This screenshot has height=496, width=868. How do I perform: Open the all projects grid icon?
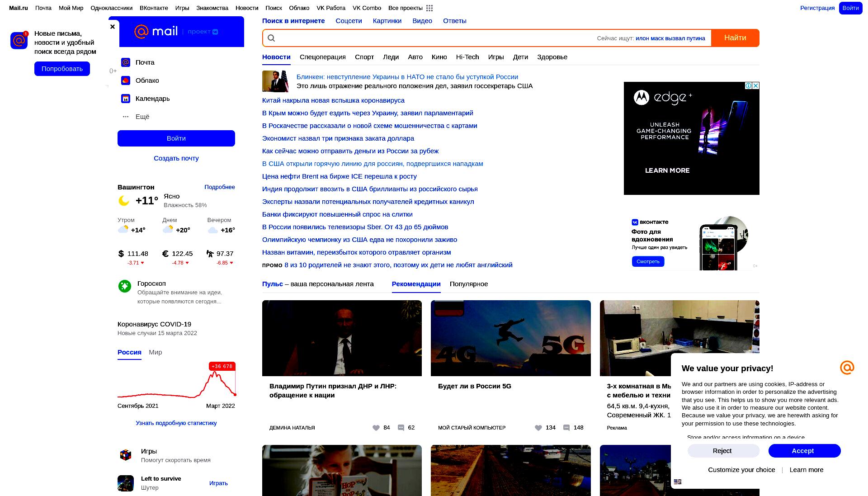tap(429, 8)
